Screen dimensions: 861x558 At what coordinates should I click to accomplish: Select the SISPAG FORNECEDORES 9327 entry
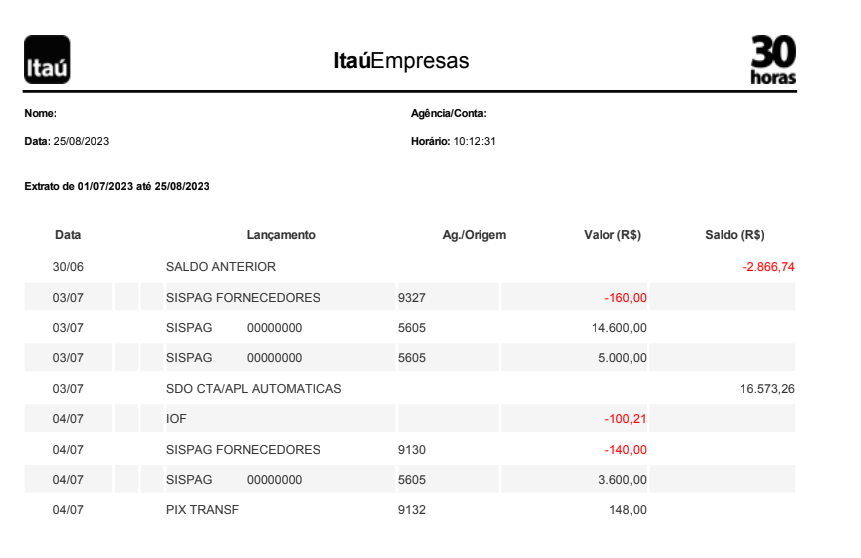point(410,297)
